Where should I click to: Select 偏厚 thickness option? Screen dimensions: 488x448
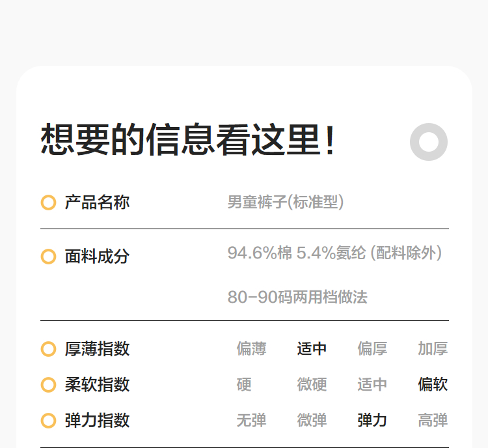tap(372, 349)
